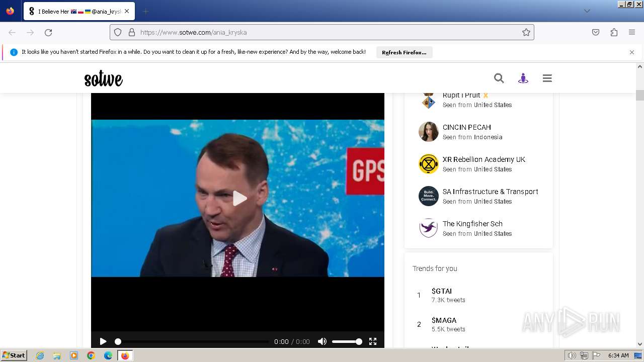Open the $MAGA trend
Screen dimensions: 644x362
pyautogui.click(x=444, y=320)
